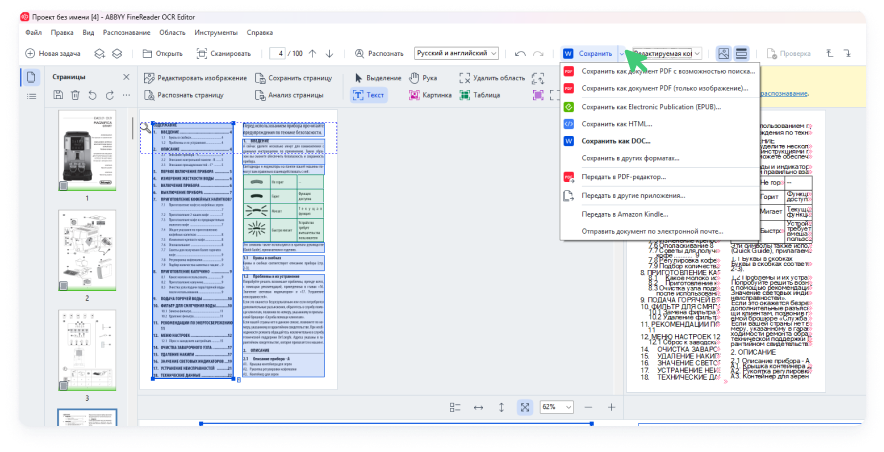Open the Справка menu
Image resolution: width=884 pixels, height=452 pixels.
point(260,33)
